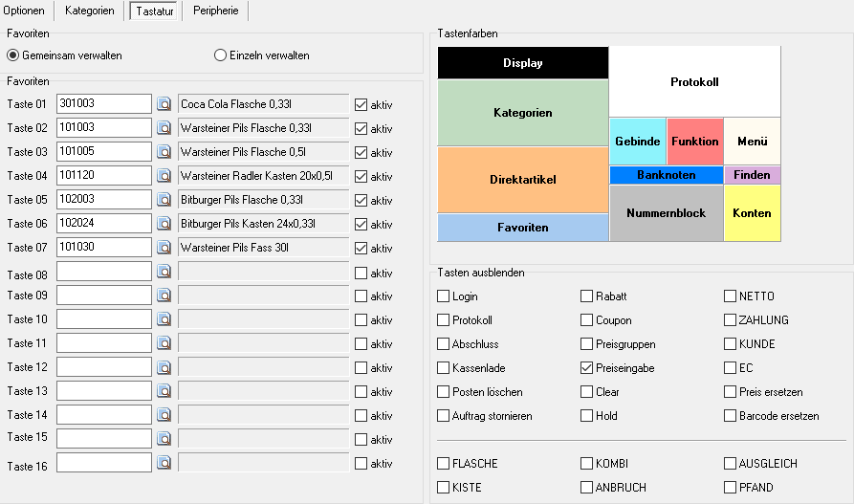Open article search for Taste 15
This screenshot has height=504, width=854.
click(164, 439)
